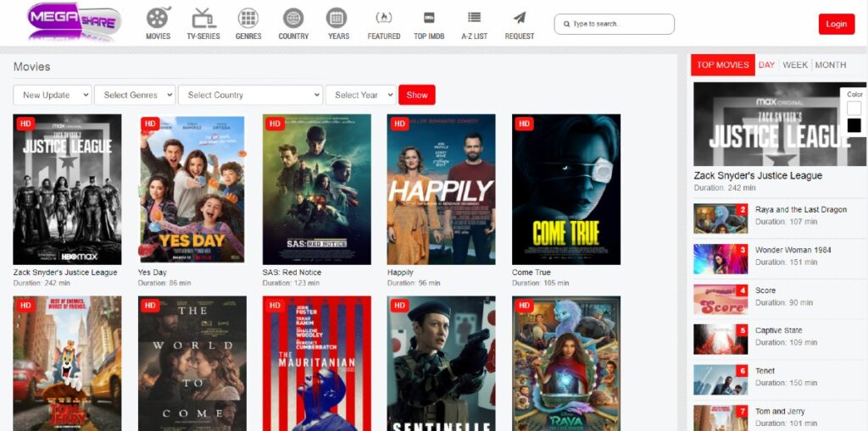Open the Featured flame icon
Viewport: 868px width, 431px height.
[x=384, y=18]
